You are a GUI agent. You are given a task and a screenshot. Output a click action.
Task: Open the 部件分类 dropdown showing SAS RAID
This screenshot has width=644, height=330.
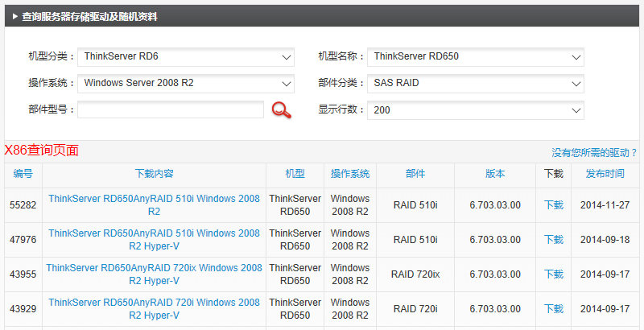(x=475, y=84)
